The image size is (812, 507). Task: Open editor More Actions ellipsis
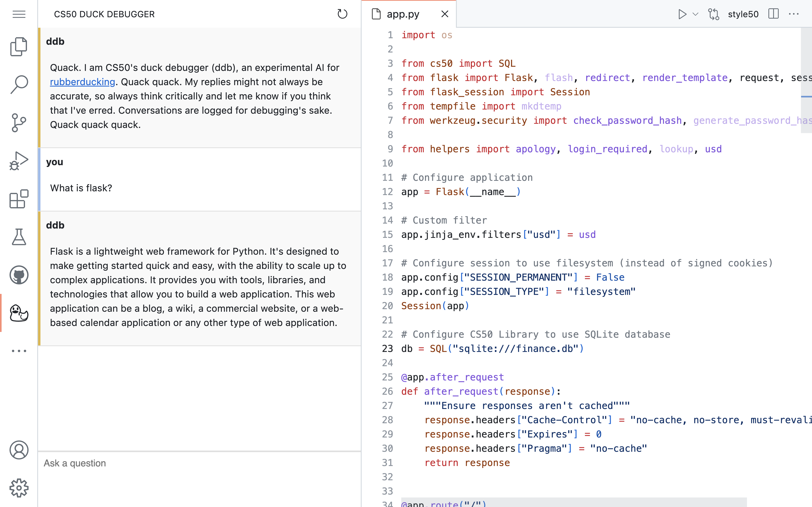click(x=794, y=14)
